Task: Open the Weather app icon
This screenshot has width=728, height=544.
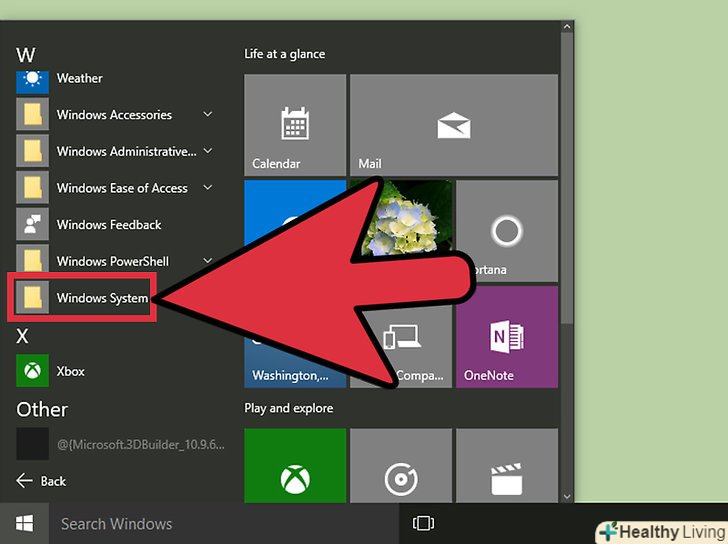Action: click(32, 82)
